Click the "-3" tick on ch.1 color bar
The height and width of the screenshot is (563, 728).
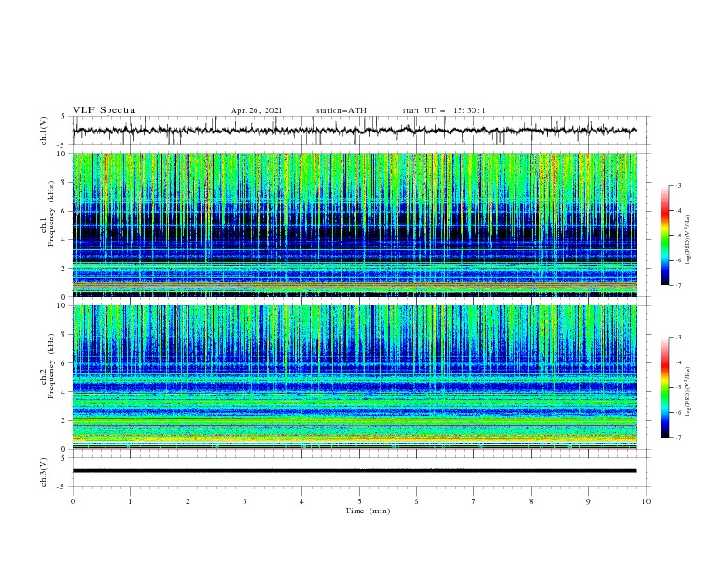(x=678, y=185)
